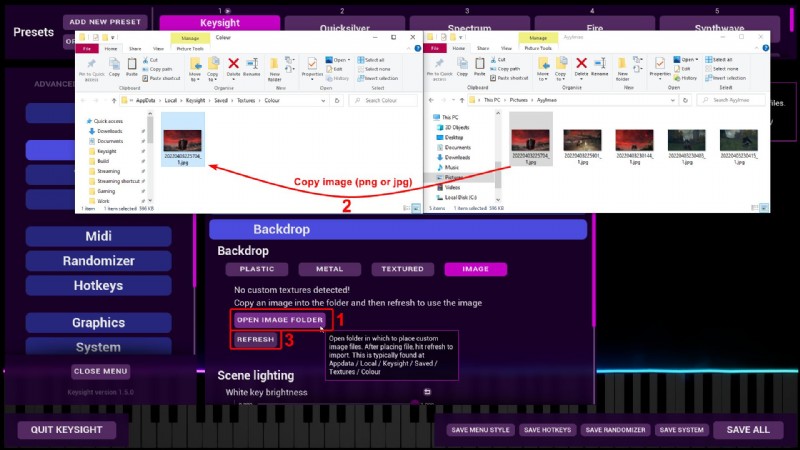Click refresh icon in Colour window address bar

point(337,101)
